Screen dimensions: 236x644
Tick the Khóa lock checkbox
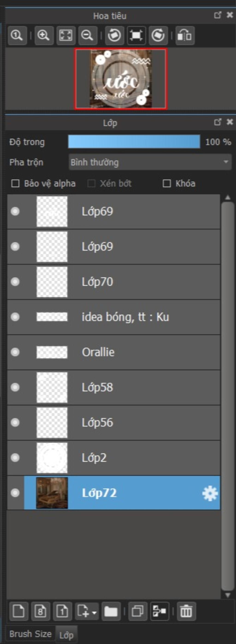(167, 184)
